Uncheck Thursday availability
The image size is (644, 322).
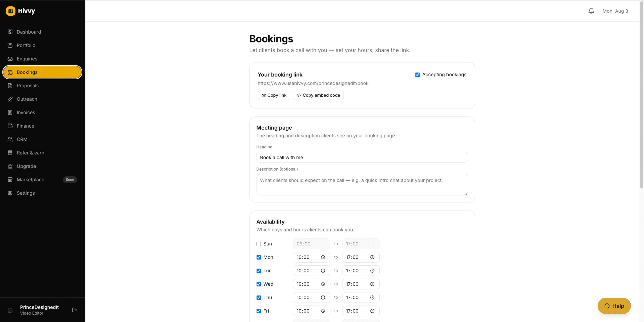click(x=259, y=298)
